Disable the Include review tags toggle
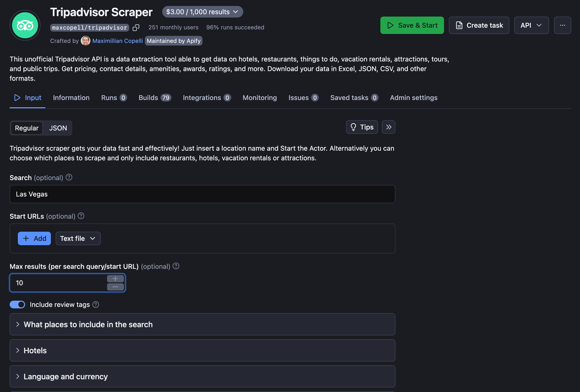Screen dimensions: 580x392 coord(17,305)
